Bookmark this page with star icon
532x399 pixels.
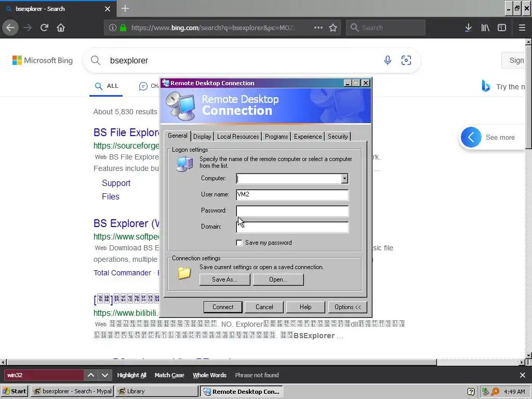click(333, 28)
